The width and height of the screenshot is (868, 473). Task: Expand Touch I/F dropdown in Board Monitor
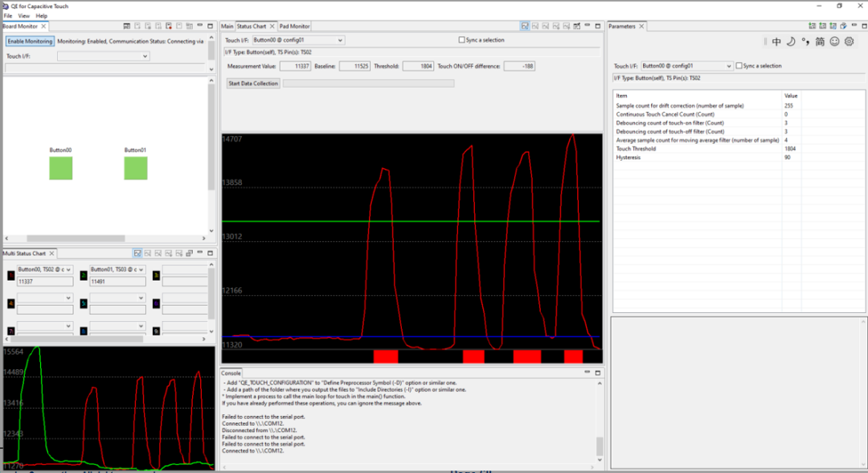pos(103,56)
